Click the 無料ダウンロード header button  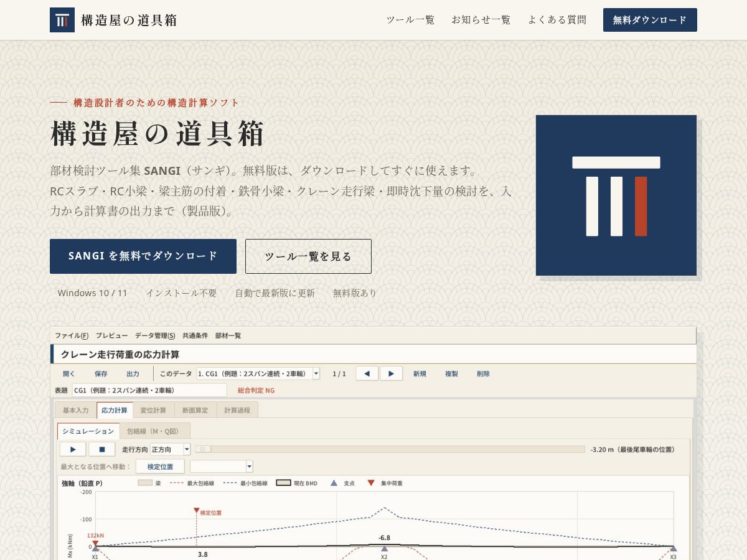pyautogui.click(x=650, y=20)
